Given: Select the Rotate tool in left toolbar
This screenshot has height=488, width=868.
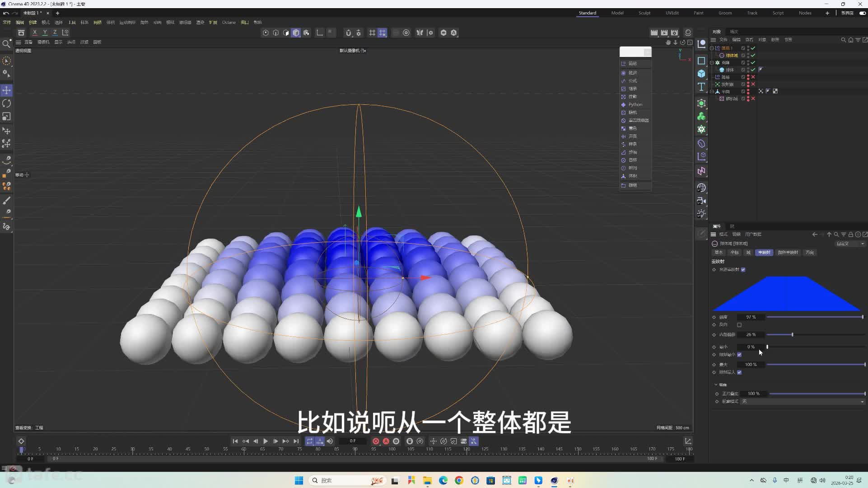Looking at the screenshot, I should click(6, 103).
